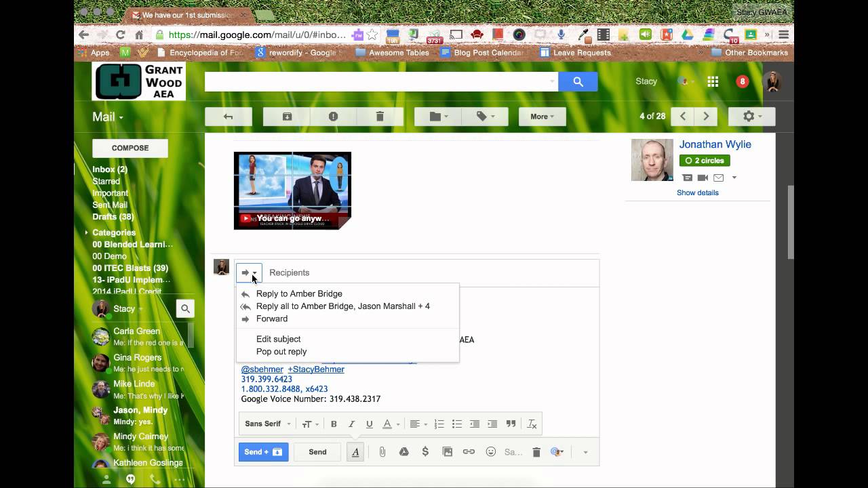
Task: Increase the indent
Action: pos(492,424)
